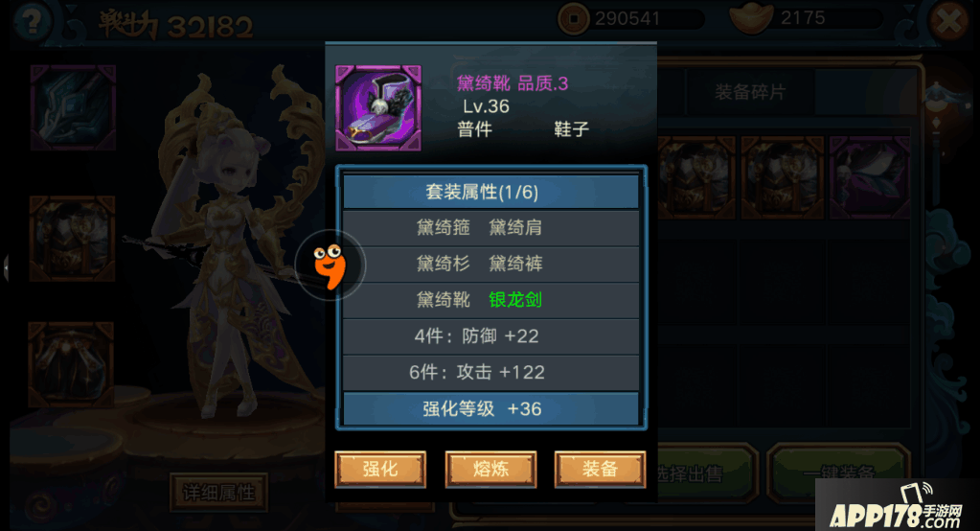
Task: Click the green 银龙剑 set item name
Action: [515, 300]
